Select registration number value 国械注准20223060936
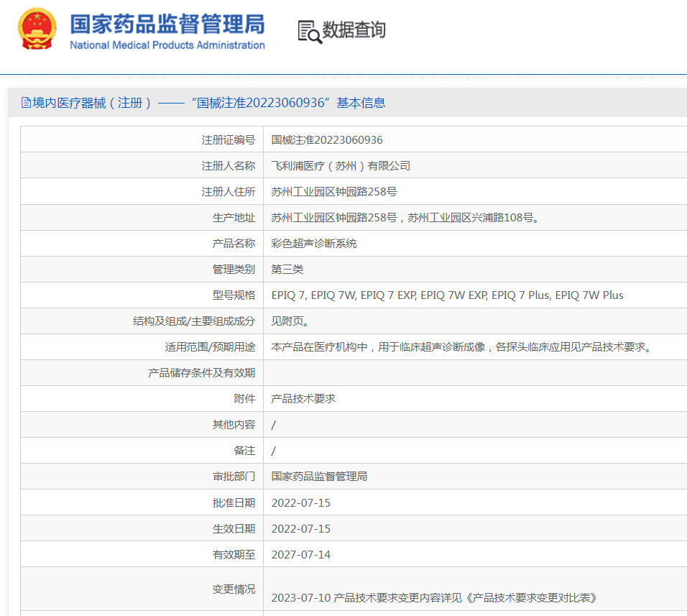 click(x=327, y=139)
